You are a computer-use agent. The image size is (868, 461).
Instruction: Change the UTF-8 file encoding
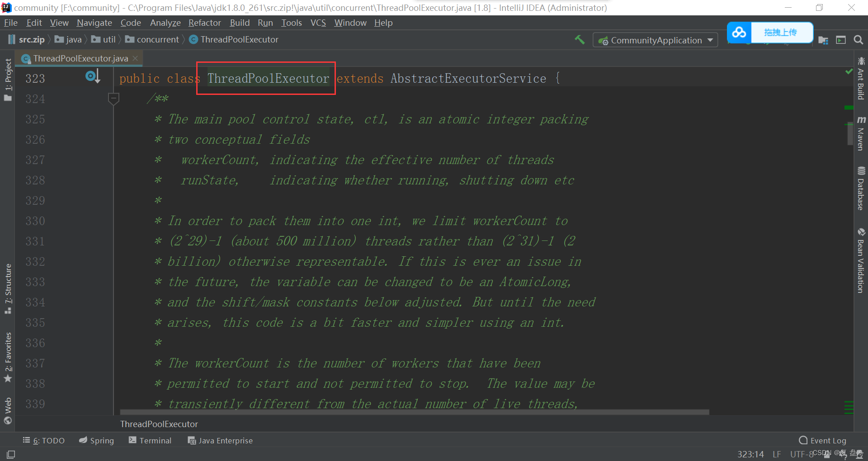(802, 454)
